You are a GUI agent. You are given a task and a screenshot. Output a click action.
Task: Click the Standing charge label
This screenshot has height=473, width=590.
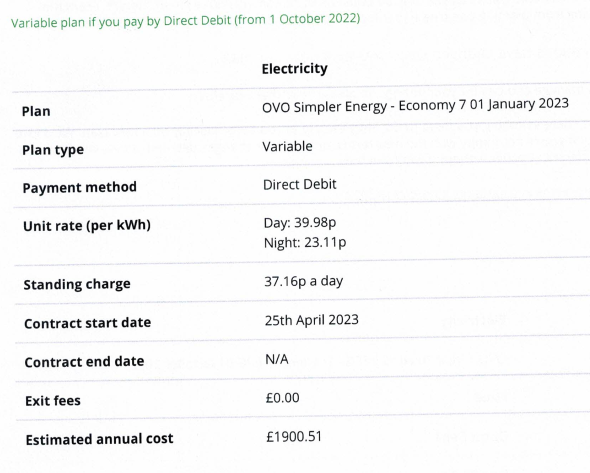click(77, 284)
